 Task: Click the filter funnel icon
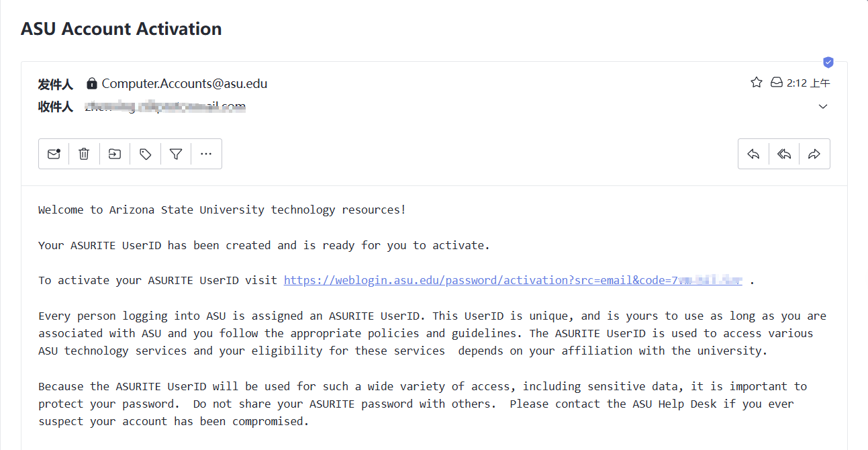pyautogui.click(x=176, y=154)
